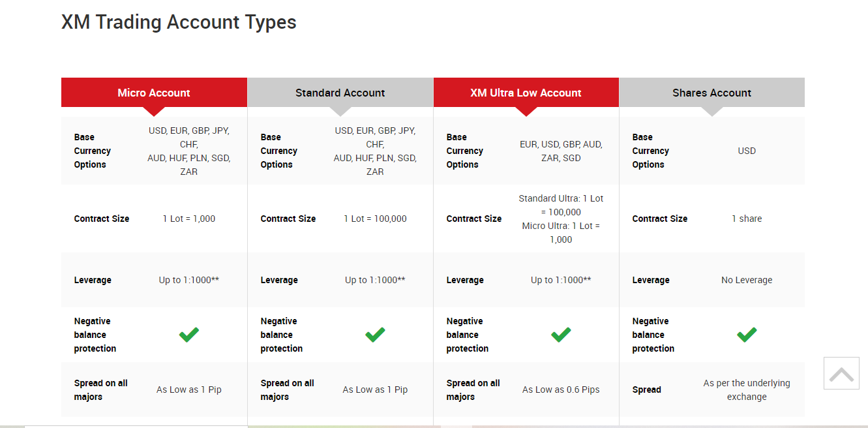868x428 pixels.
Task: Click Standard Account 'Negative balance protection' label
Action: point(282,335)
